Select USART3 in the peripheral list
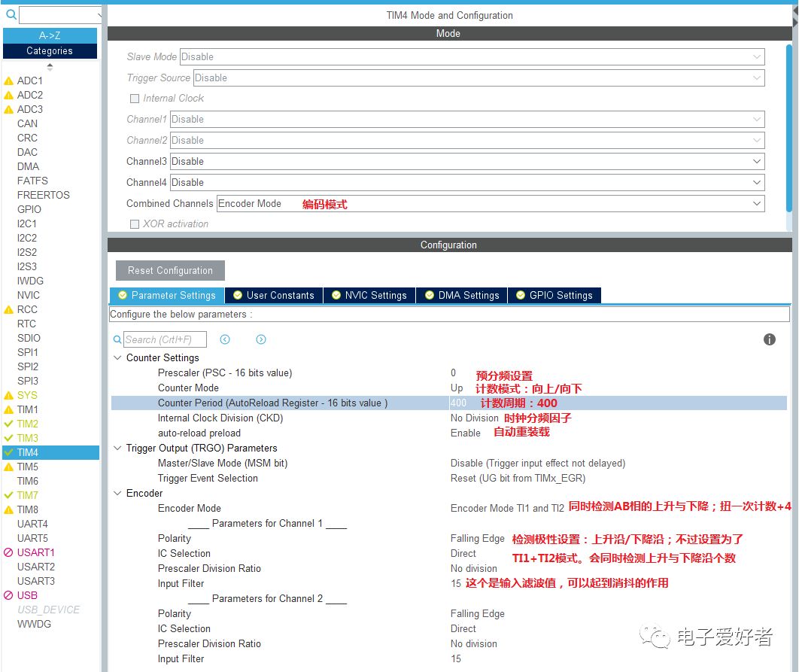The image size is (799, 672). (x=35, y=581)
